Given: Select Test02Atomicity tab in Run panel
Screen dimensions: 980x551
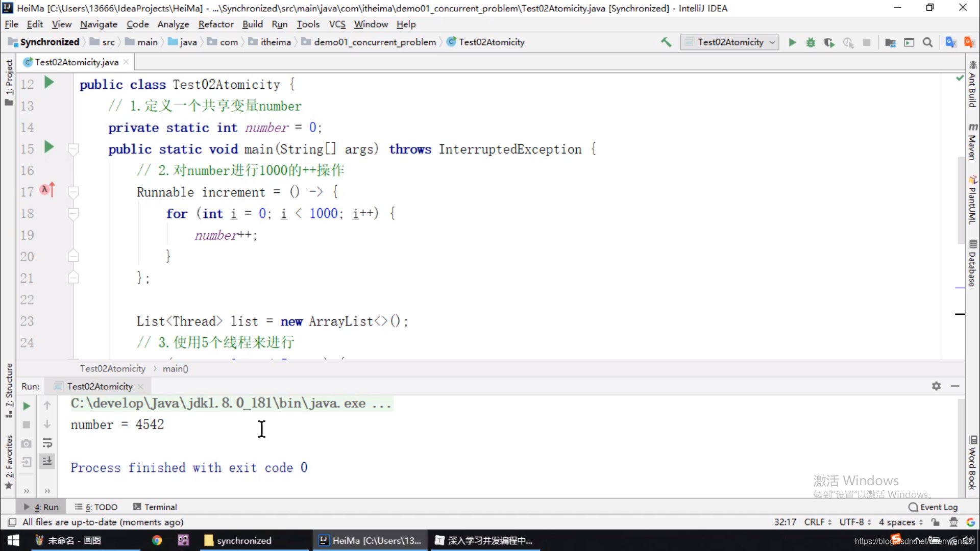Looking at the screenshot, I should (x=99, y=386).
